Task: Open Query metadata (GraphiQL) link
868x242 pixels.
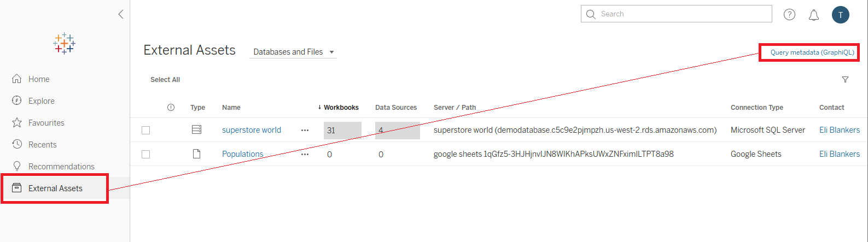Action: click(x=812, y=52)
